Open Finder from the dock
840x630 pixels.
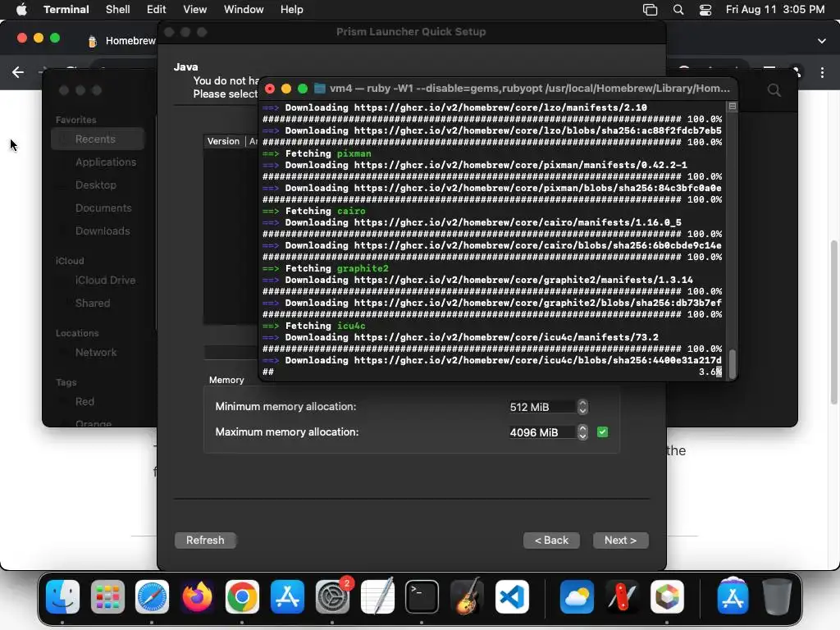point(62,596)
